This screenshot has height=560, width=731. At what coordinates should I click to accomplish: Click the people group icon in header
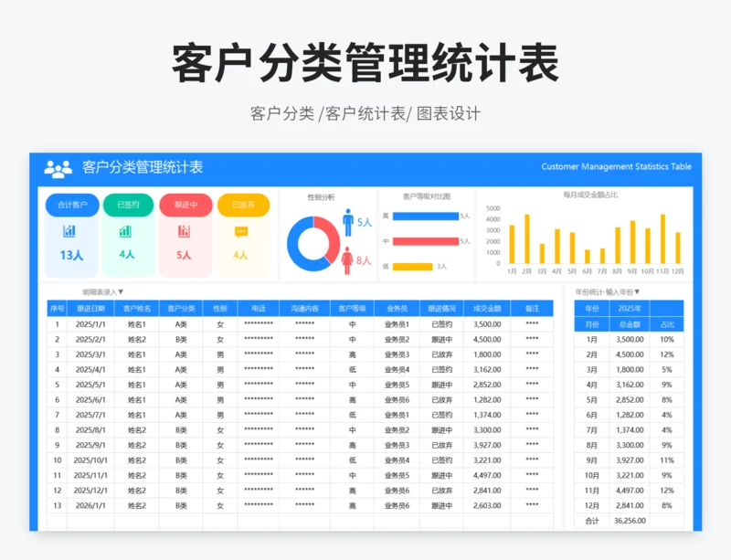pos(58,169)
